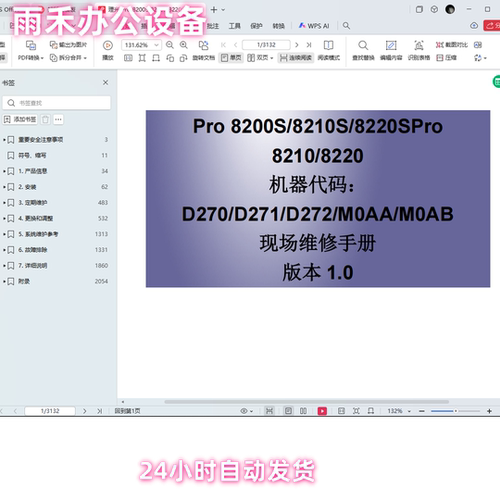The image size is (500, 500).
Task: Click the PDF转换 convert icon in the ribbon
Action: (x=31, y=45)
